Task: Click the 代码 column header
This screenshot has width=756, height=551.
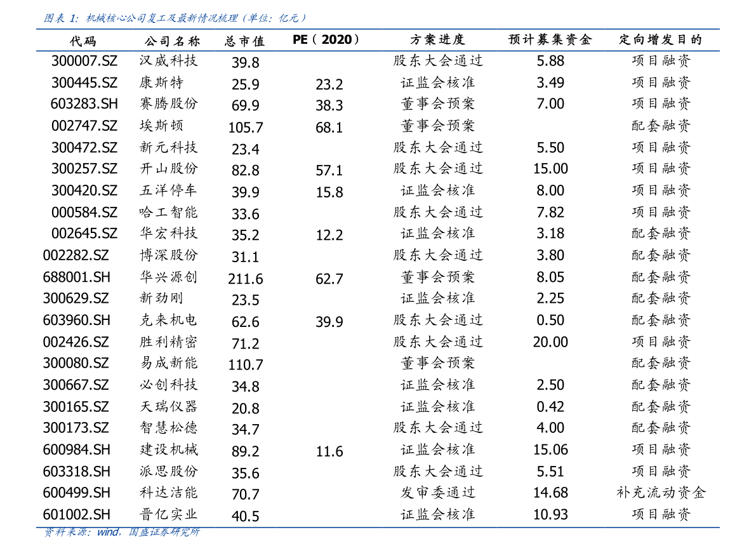Action: [83, 41]
